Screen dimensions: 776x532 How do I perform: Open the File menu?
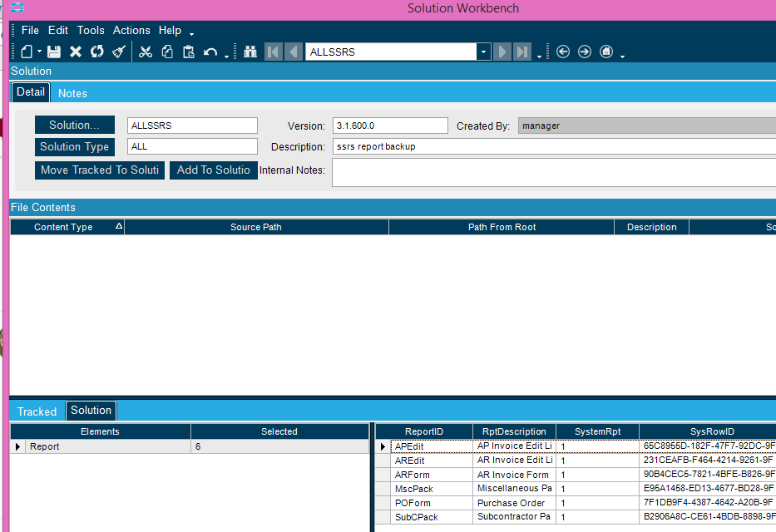pyautogui.click(x=30, y=30)
